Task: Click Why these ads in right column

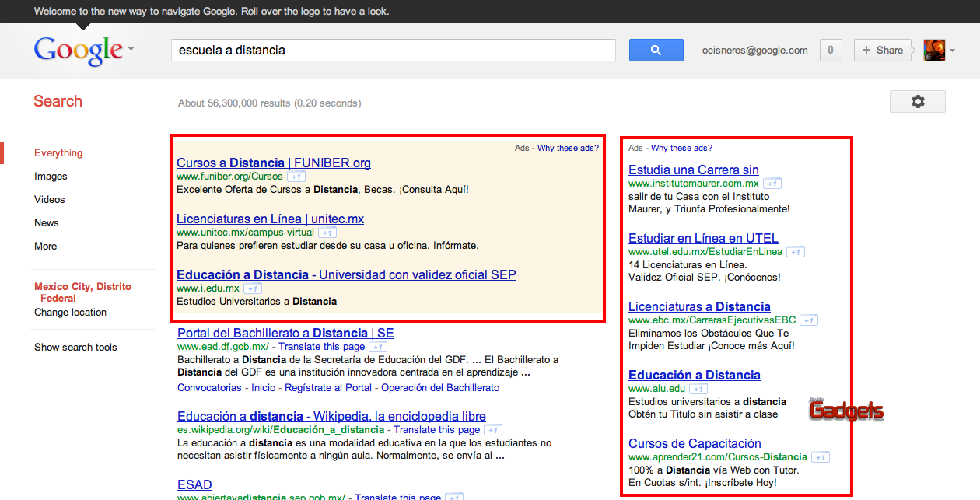Action: [x=681, y=148]
